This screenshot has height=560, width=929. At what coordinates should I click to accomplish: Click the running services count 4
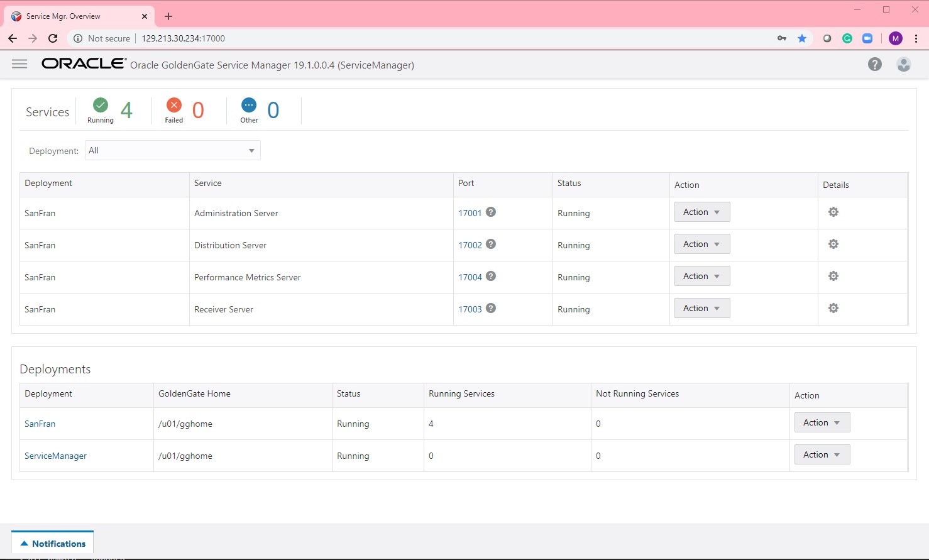(x=126, y=110)
